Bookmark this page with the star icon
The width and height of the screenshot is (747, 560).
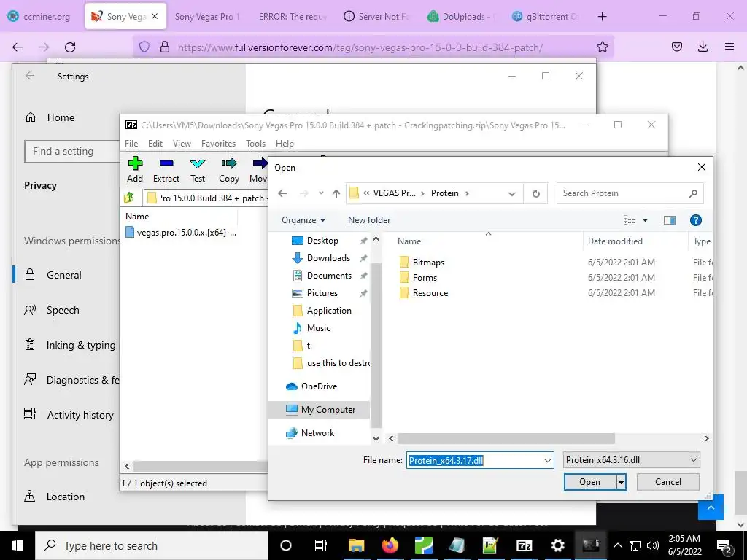coord(602,47)
